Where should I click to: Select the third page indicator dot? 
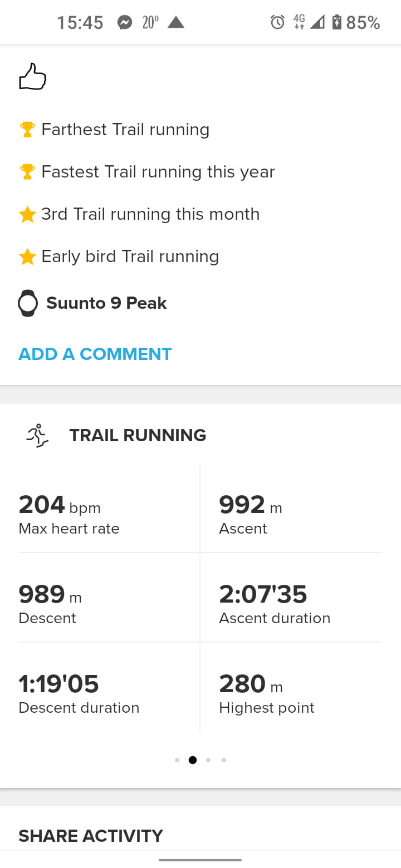pos(208,760)
